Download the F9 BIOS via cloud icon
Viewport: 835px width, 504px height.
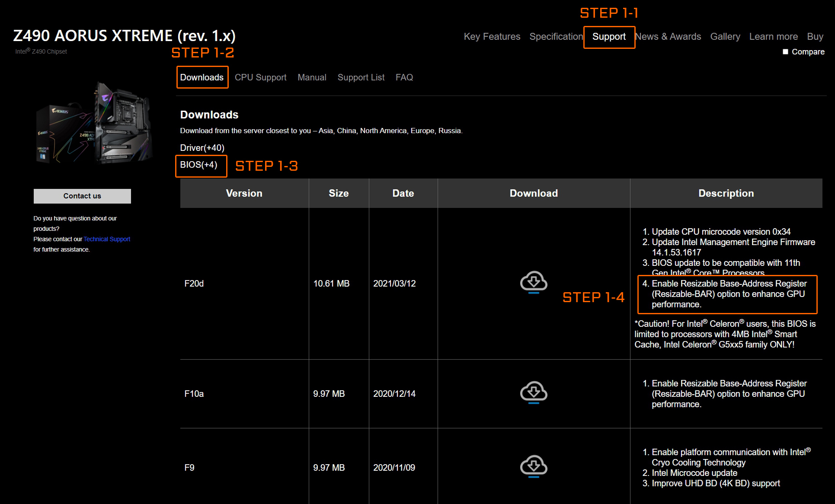click(534, 466)
